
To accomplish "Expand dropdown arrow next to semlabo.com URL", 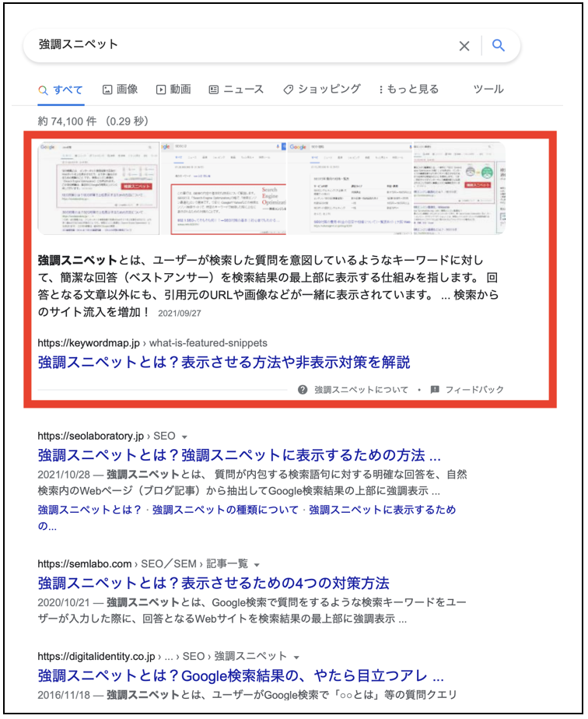I will pos(257,564).
